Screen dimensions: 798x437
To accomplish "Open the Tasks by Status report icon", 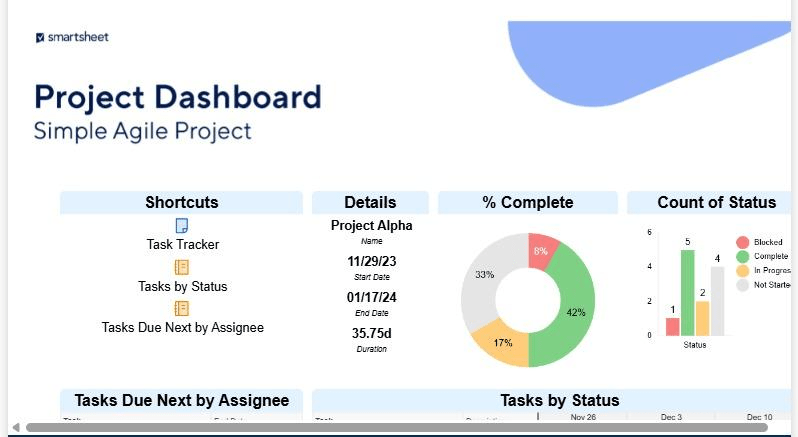I will click(182, 267).
